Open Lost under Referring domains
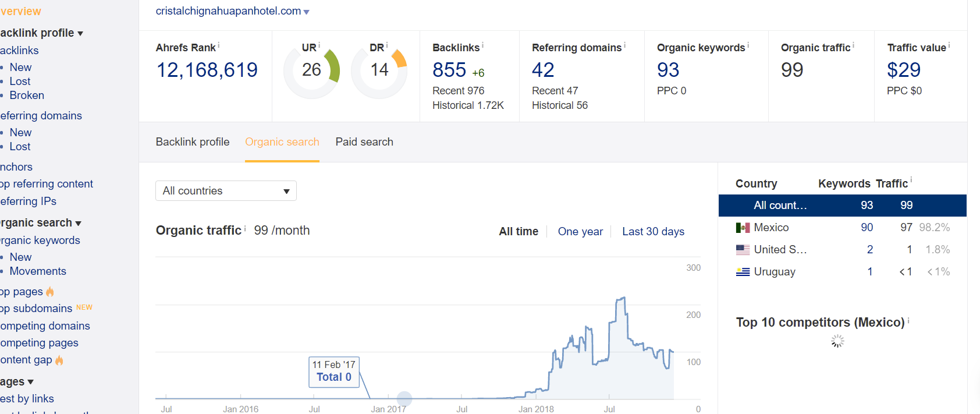This screenshot has height=414, width=980. click(x=20, y=147)
